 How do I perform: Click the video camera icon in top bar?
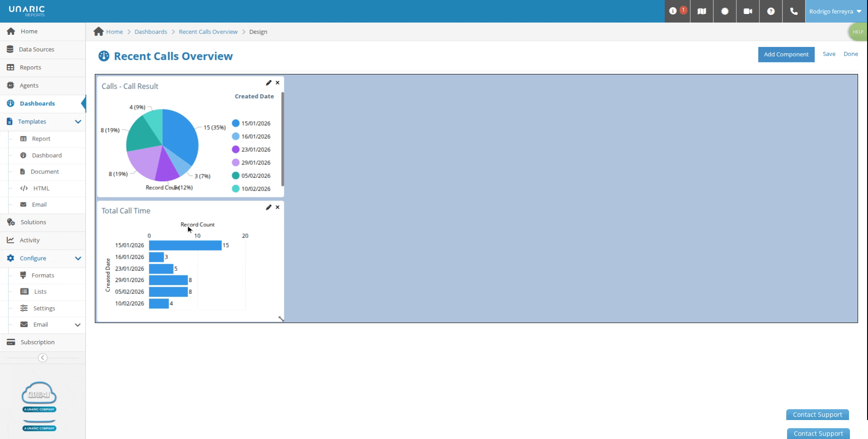click(x=748, y=11)
